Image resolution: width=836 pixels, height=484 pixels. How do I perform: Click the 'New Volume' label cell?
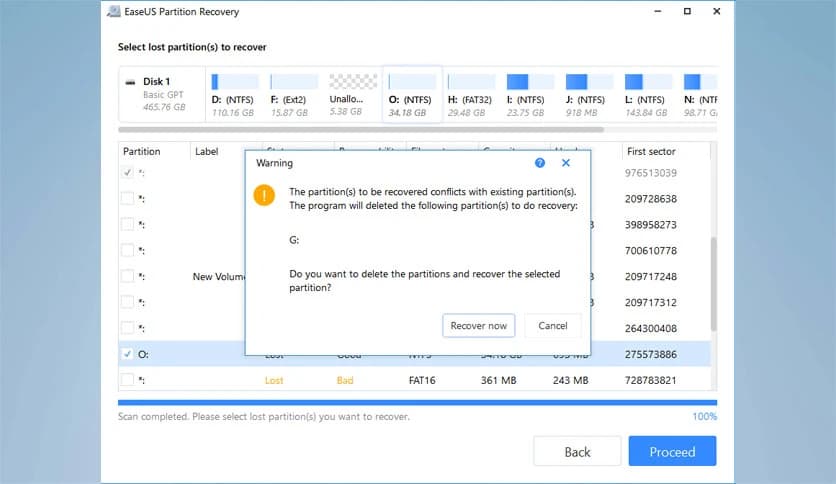(x=219, y=277)
